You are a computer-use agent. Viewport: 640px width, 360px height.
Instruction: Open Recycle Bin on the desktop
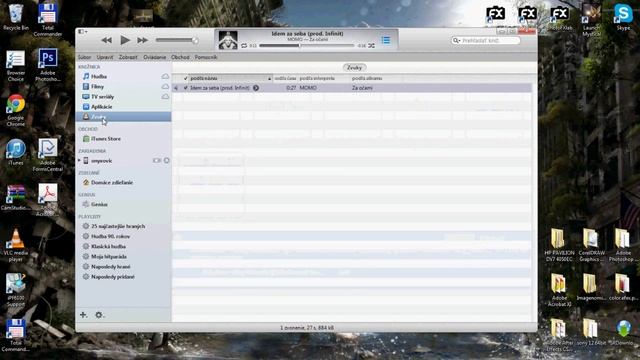pos(16,17)
